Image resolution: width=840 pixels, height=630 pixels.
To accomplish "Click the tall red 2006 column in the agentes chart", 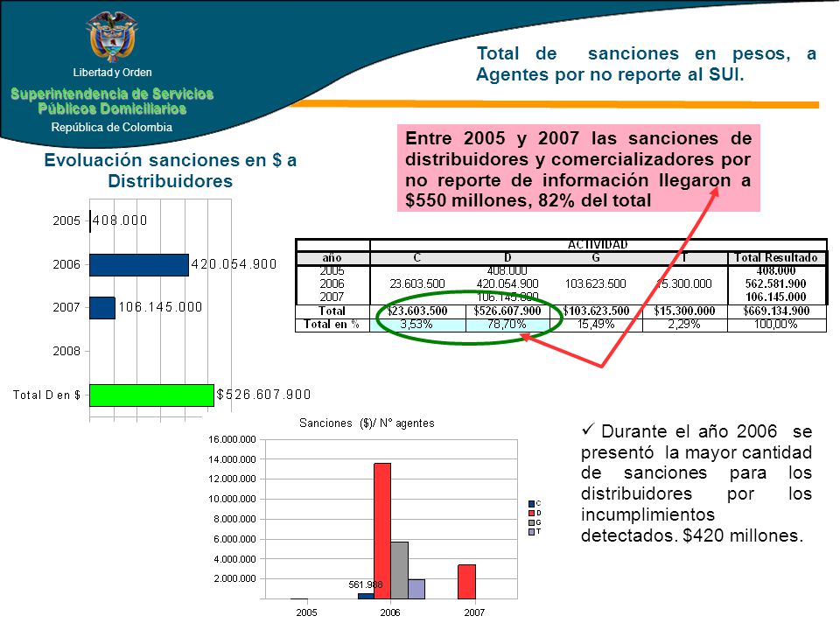I will click(382, 531).
